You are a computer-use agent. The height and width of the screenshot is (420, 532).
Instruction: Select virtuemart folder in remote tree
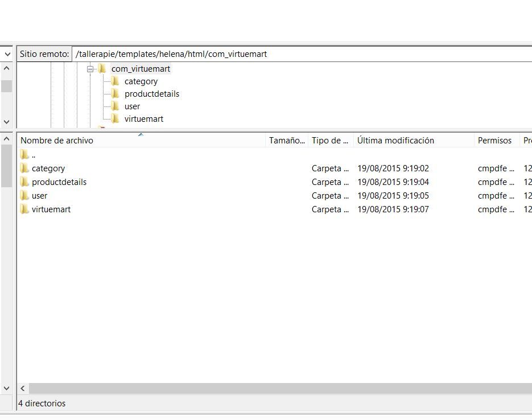point(144,119)
